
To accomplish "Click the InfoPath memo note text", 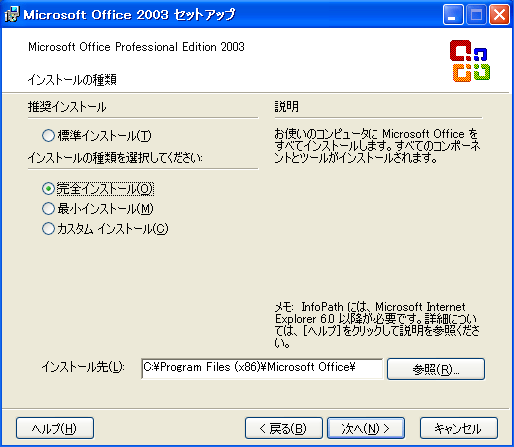I will tap(377, 325).
